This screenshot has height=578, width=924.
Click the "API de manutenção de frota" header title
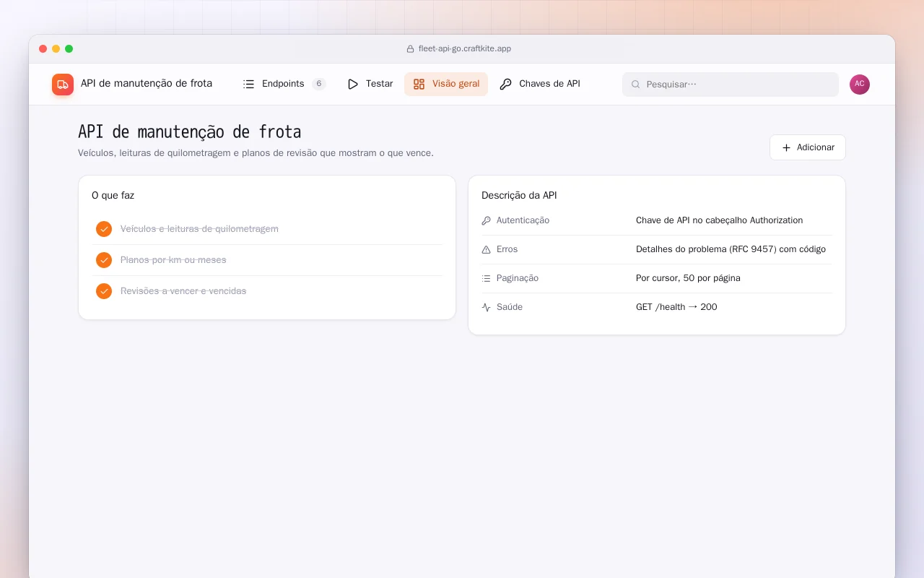pos(147,84)
